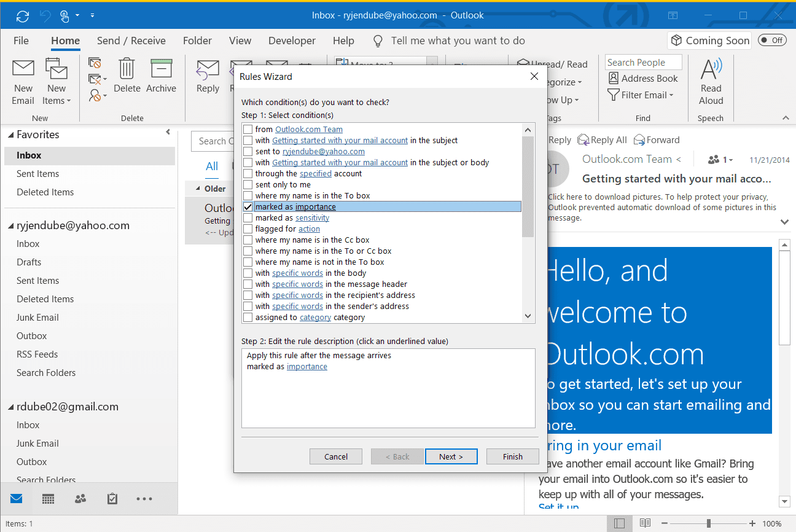Image resolution: width=796 pixels, height=532 pixels.
Task: Expand the message header chevron
Action: 784,222
